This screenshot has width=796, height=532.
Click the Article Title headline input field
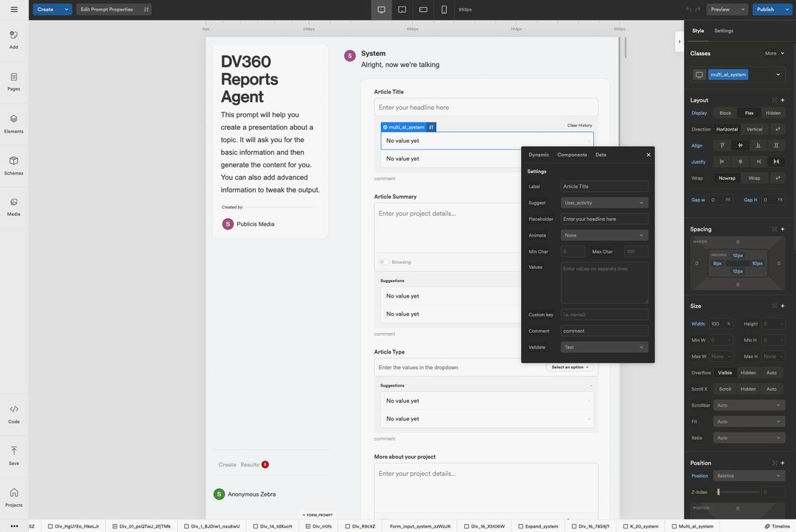[486, 108]
